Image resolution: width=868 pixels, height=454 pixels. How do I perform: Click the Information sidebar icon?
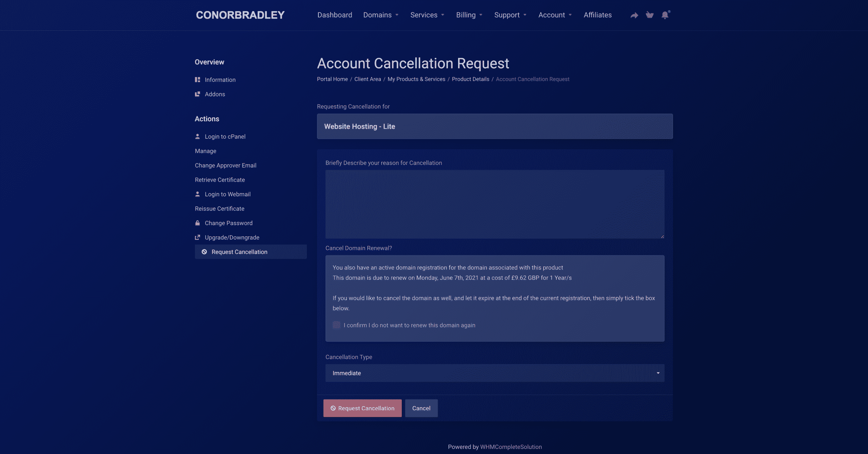click(197, 80)
